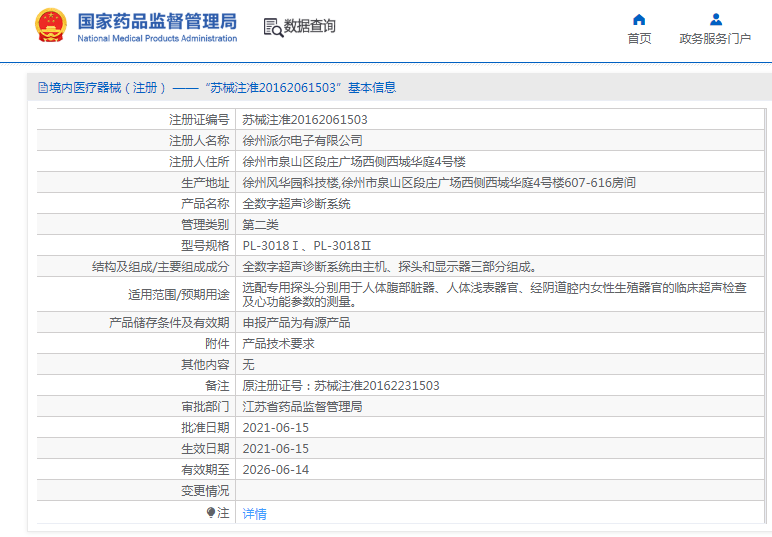Click product name 全数字超声诊断系统 cell
Image resolution: width=772 pixels, height=537 pixels.
pyautogui.click(x=297, y=204)
